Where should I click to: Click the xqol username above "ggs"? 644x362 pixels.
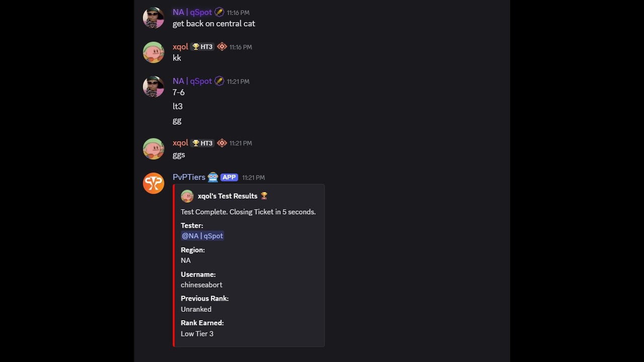180,143
